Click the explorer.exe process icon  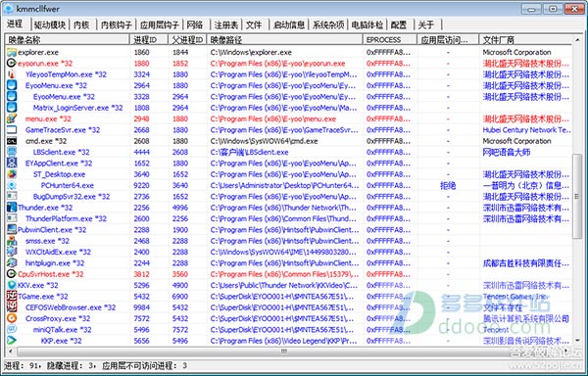[x=12, y=53]
